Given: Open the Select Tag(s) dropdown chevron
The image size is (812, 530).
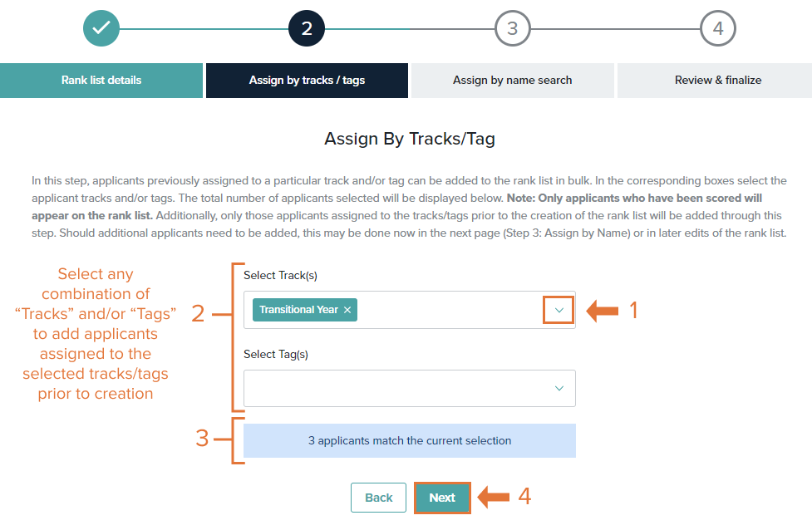Looking at the screenshot, I should [x=559, y=388].
